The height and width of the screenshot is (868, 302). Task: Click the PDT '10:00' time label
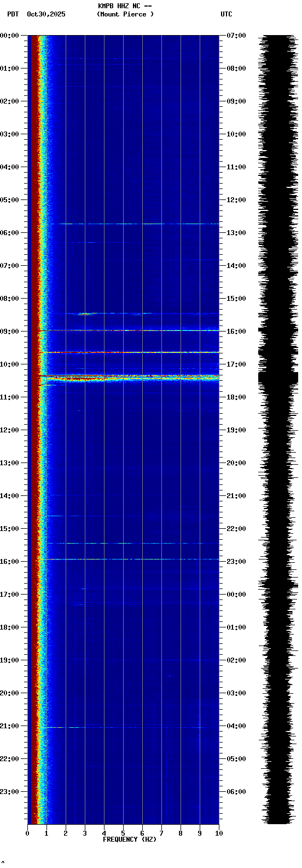pos(9,364)
